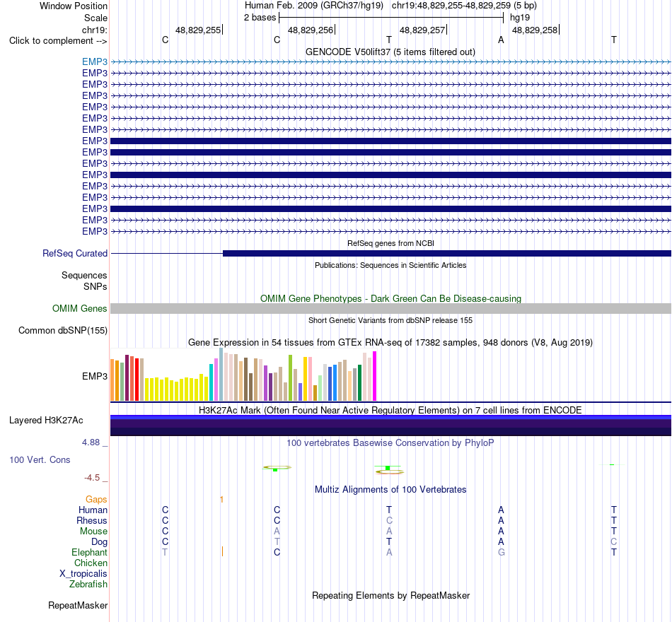Open the H3K27Ac Mark ENCODE track title

[x=390, y=410]
